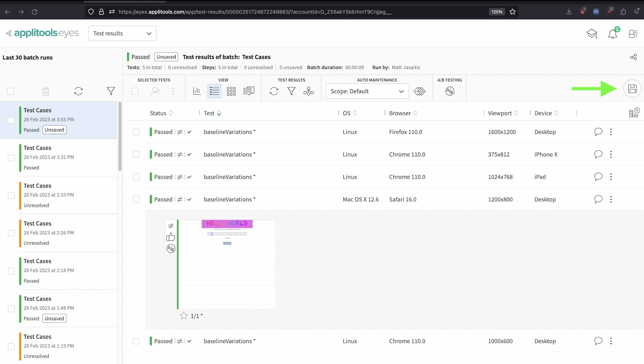Delete selected batches trash icon
644x364 pixels.
pos(46,91)
